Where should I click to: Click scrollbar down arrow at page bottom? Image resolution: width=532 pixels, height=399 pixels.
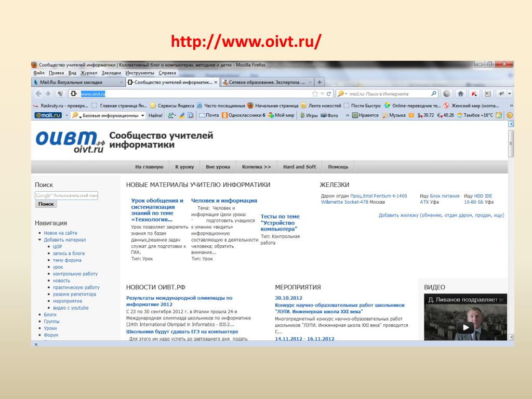tap(511, 337)
